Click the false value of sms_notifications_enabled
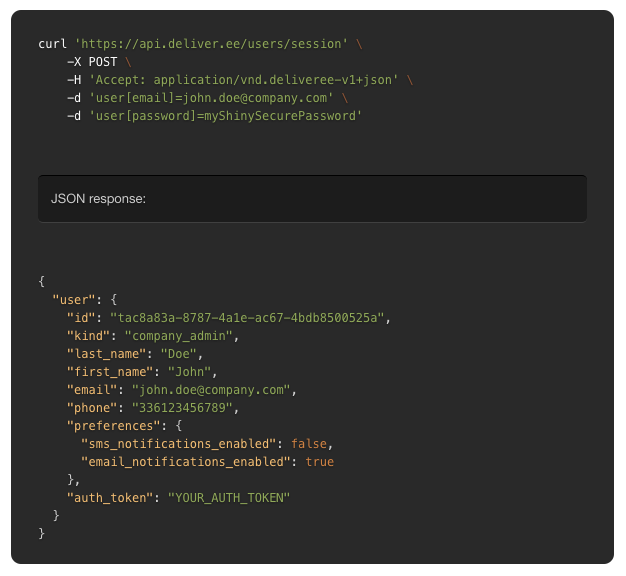626x576 pixels. pyautogui.click(x=309, y=443)
